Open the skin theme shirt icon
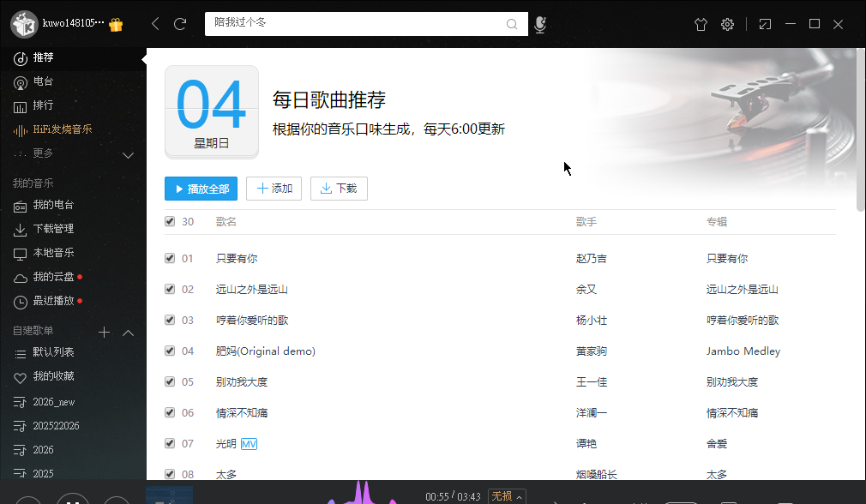Viewport: 866px width, 504px height. [x=701, y=24]
